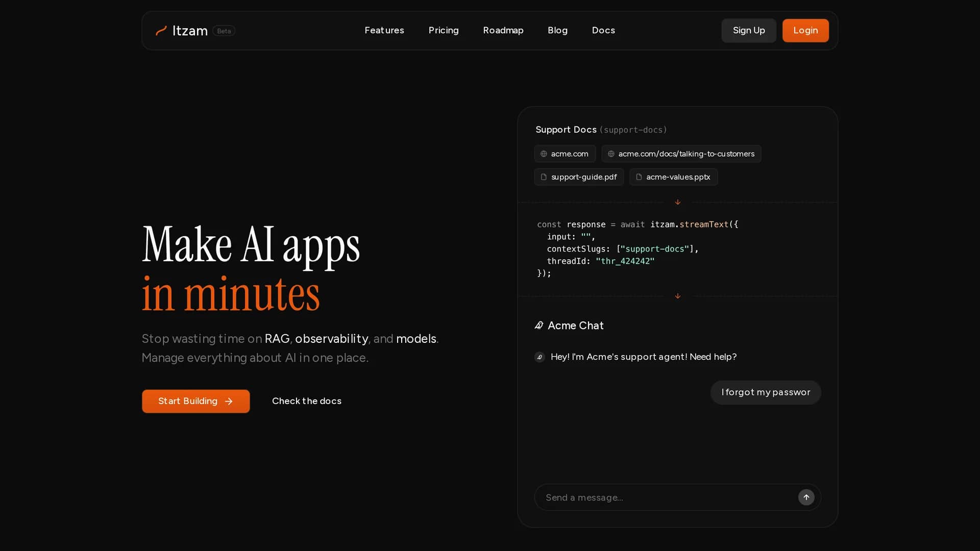Screen dimensions: 980x551
Task: Click the Support Docs heading
Action: pos(566,130)
